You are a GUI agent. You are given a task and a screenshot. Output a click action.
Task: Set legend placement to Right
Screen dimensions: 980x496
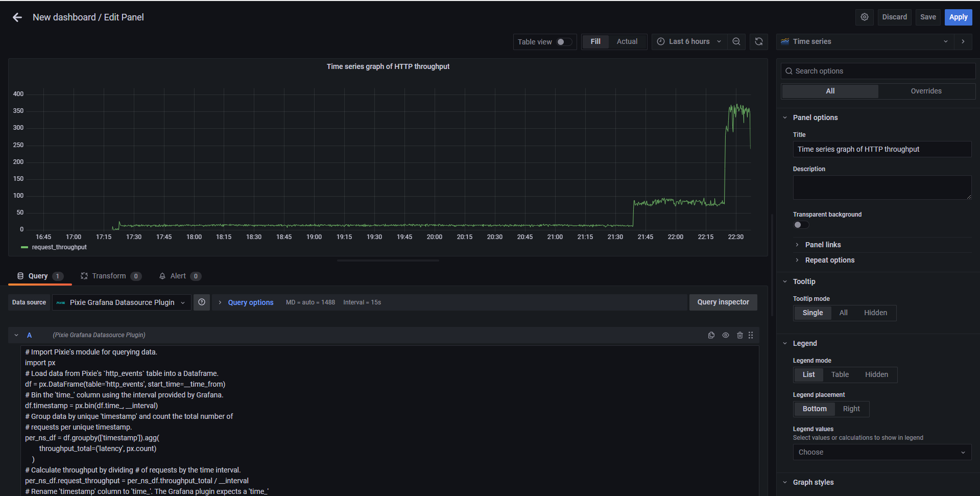[x=851, y=409]
